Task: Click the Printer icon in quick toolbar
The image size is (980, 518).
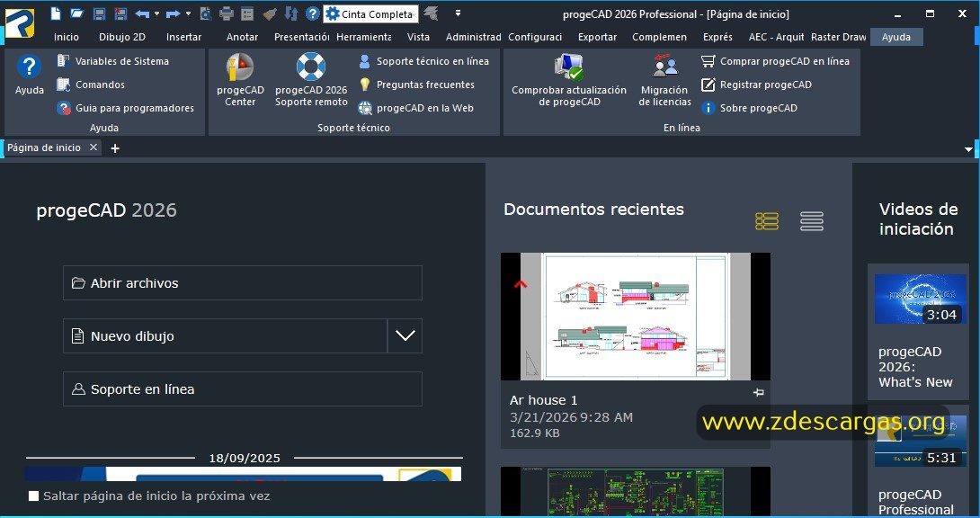Action: (x=227, y=13)
